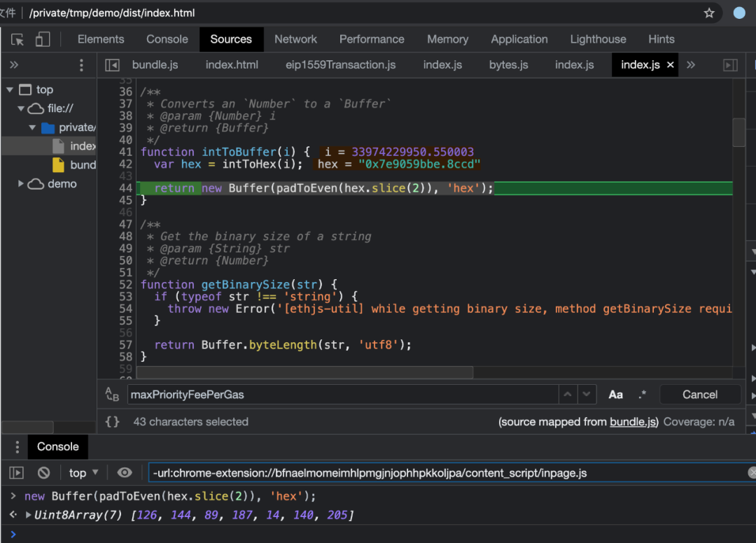Go to previous search match
Screen dimensions: 756x543
(568, 395)
